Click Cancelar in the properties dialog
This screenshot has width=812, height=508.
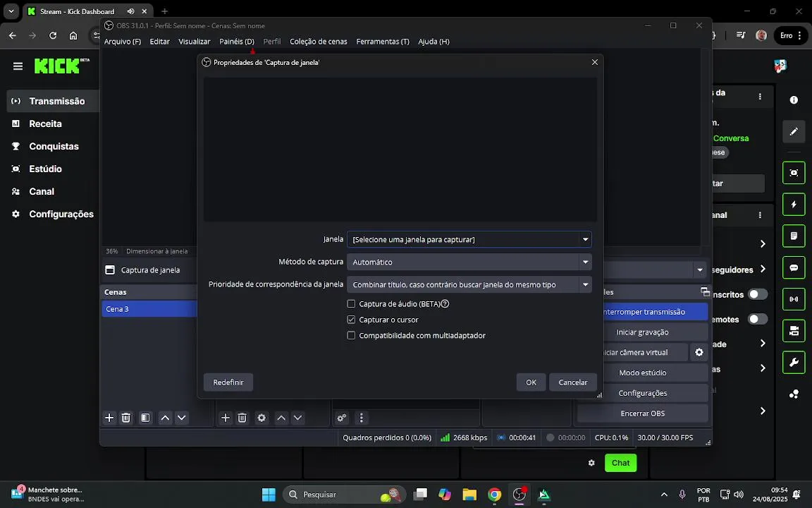click(573, 382)
